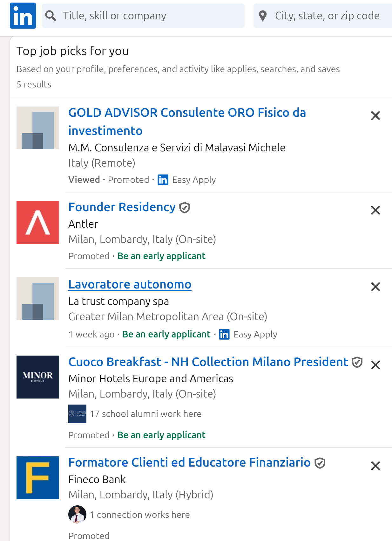This screenshot has height=541, width=392.
Task: Click the connection profile photo at Fineco
Action: [x=77, y=514]
